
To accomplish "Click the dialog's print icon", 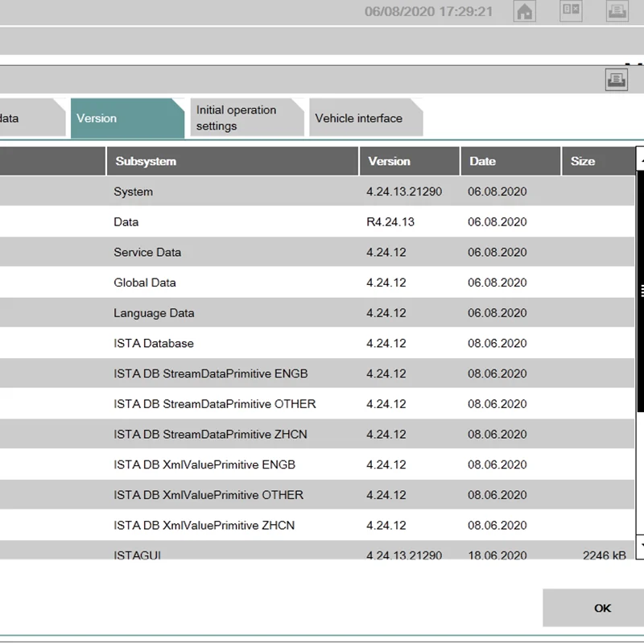I will coord(617,80).
